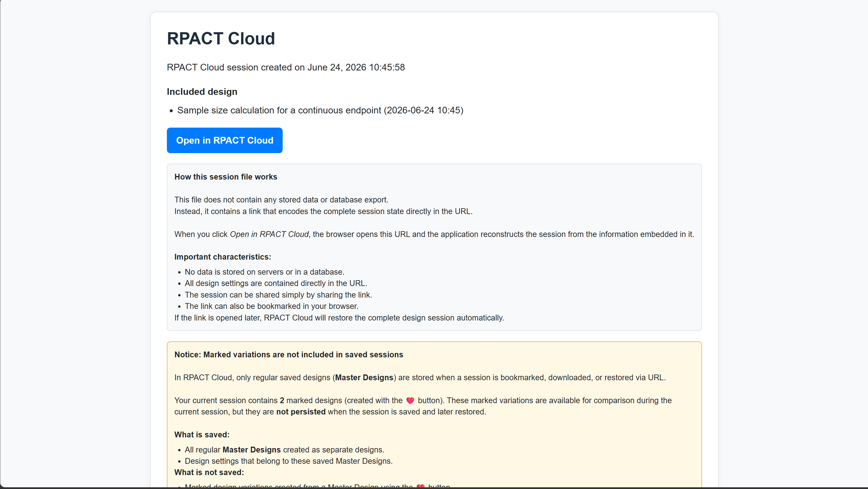Click the 'RPACT Cloud' page title
This screenshot has height=489, width=868.
pyautogui.click(x=221, y=38)
